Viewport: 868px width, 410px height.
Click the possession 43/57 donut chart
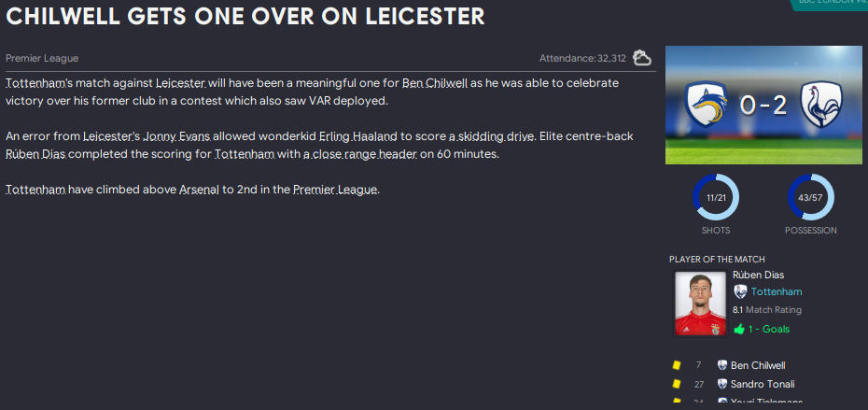coord(810,198)
